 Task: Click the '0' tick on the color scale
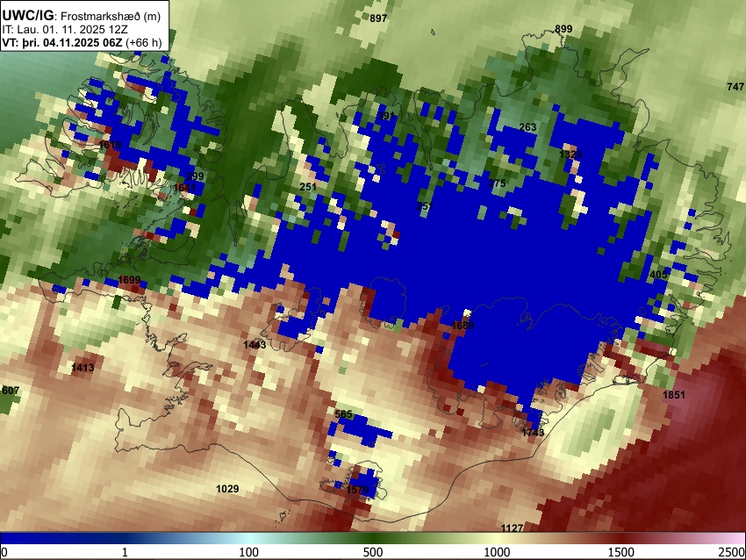tap(4, 552)
